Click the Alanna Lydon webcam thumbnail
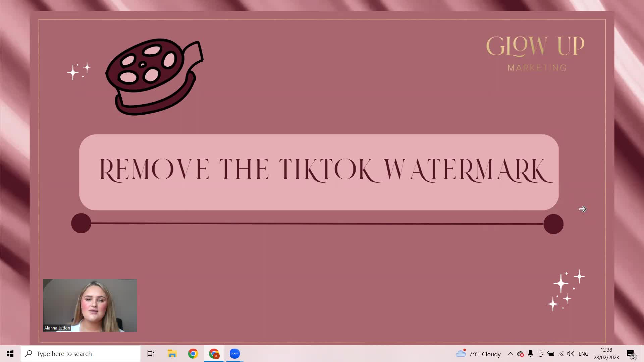This screenshot has height=362, width=644. click(x=90, y=305)
